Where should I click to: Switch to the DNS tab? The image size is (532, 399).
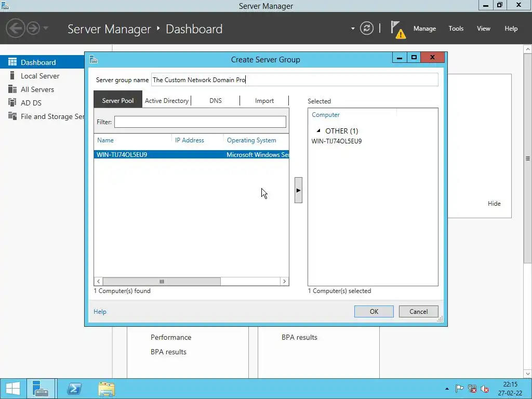pyautogui.click(x=216, y=100)
